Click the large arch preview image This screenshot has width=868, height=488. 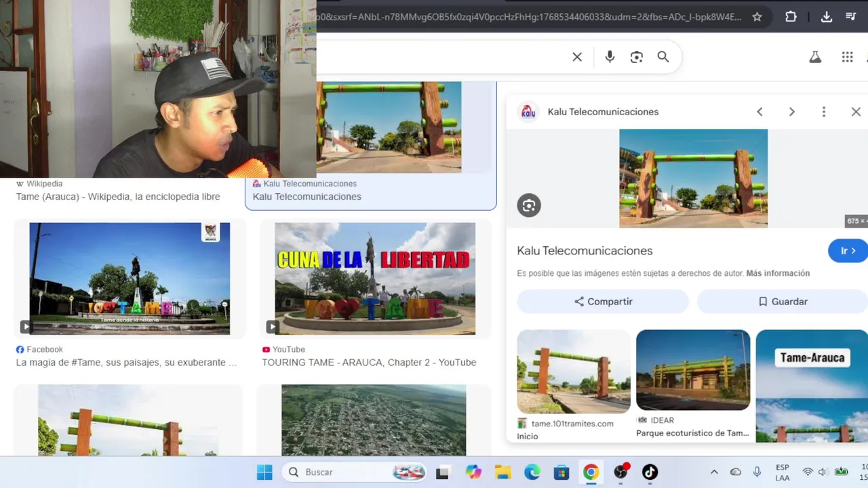693,178
